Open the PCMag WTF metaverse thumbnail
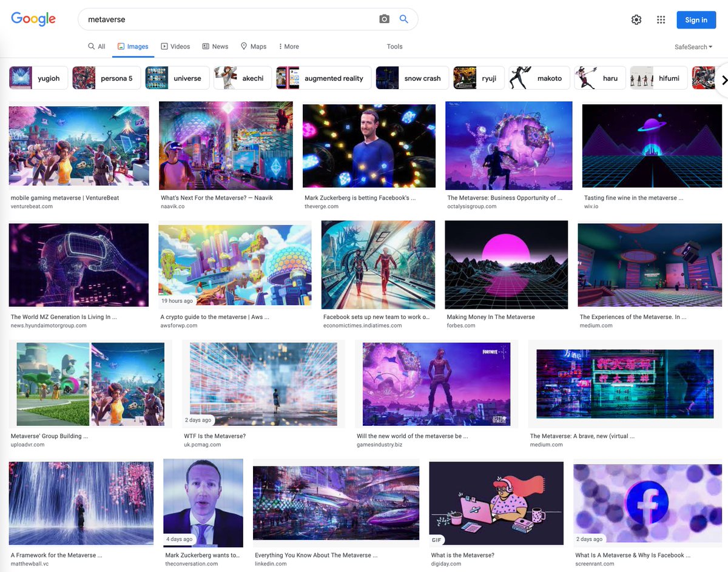Viewport: 728px width, 572px height. (263, 384)
